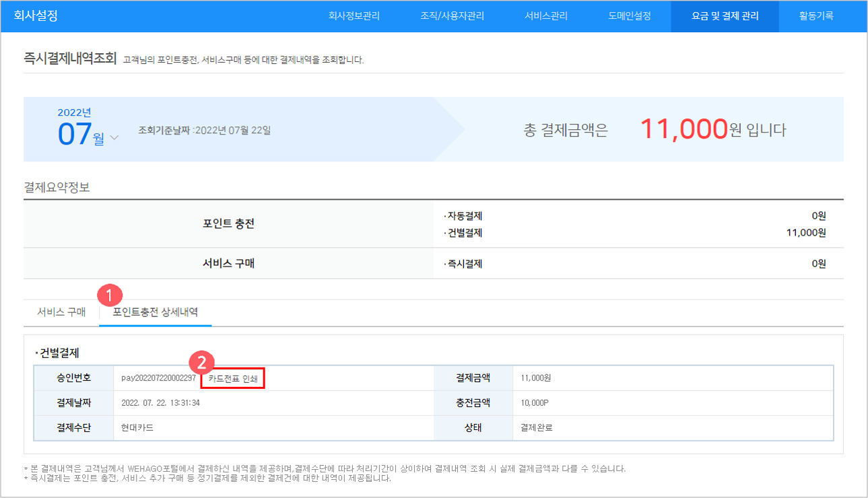Click the 즉시결제내역조회 page heading
The width and height of the screenshot is (868, 498).
(x=70, y=59)
